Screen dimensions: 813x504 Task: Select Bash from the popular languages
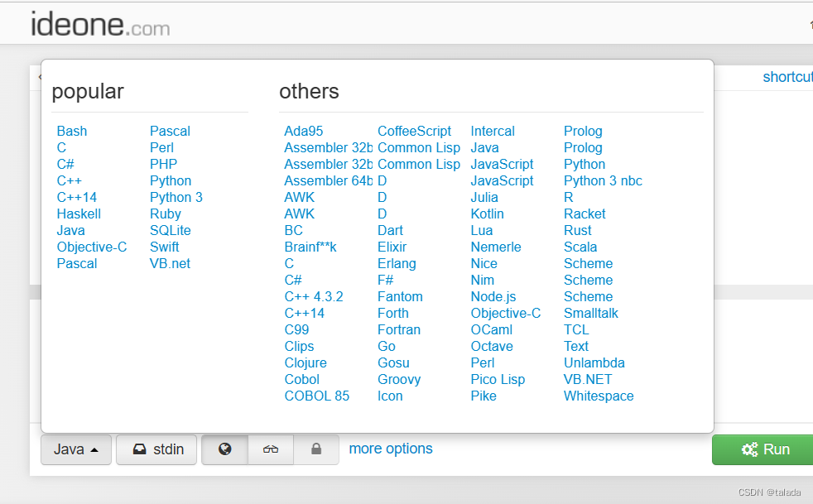click(x=72, y=132)
